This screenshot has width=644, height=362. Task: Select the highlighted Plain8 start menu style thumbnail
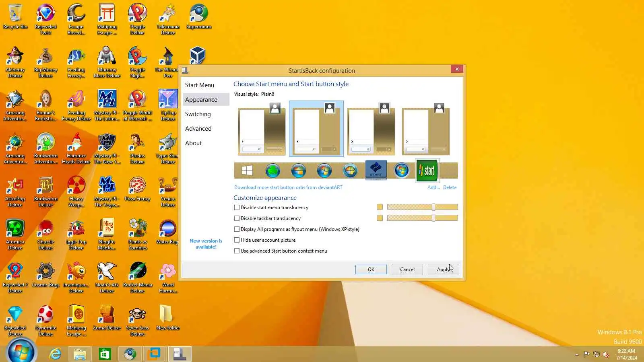click(316, 129)
